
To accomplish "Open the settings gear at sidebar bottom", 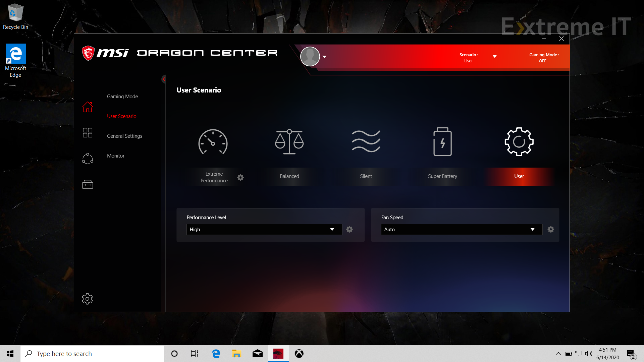I will click(x=87, y=299).
